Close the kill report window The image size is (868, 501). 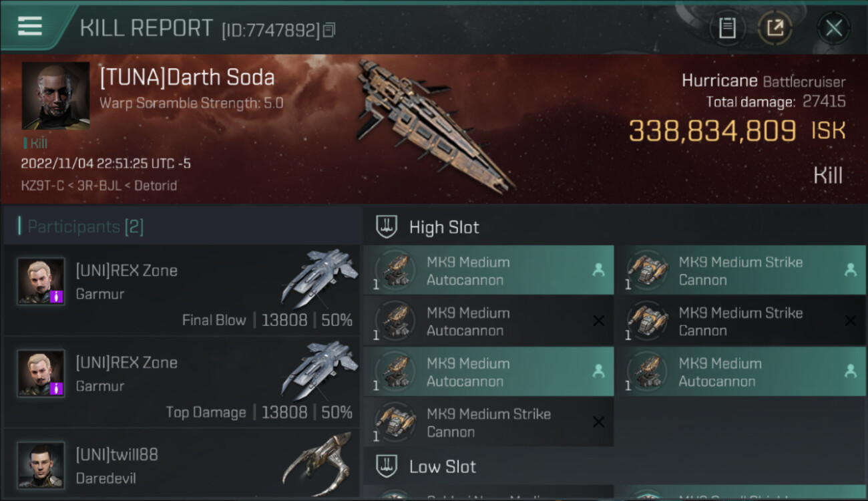(x=833, y=28)
